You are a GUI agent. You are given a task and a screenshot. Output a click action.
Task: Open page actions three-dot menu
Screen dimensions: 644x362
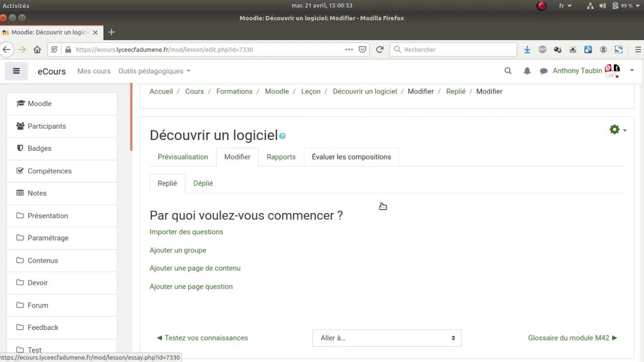(349, 49)
